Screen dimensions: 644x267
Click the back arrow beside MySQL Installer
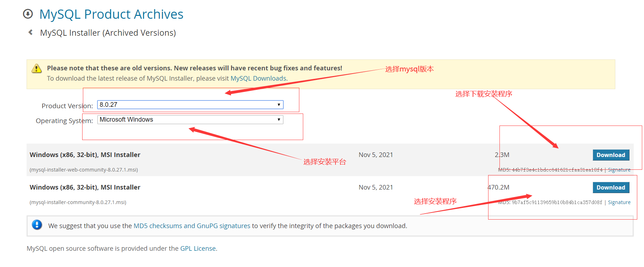pos(31,33)
